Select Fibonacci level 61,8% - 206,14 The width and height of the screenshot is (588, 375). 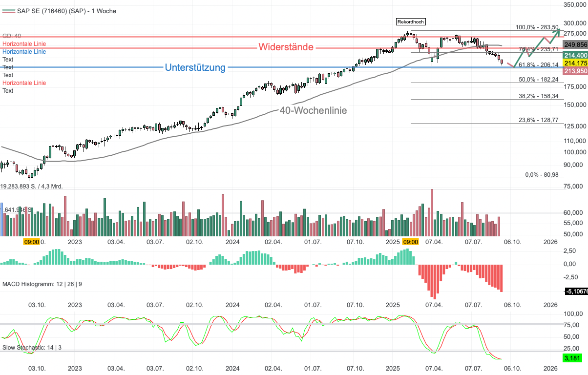point(538,64)
